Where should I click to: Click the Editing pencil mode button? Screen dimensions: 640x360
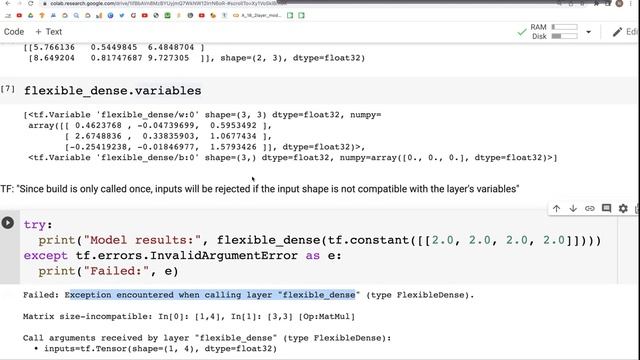625,32
